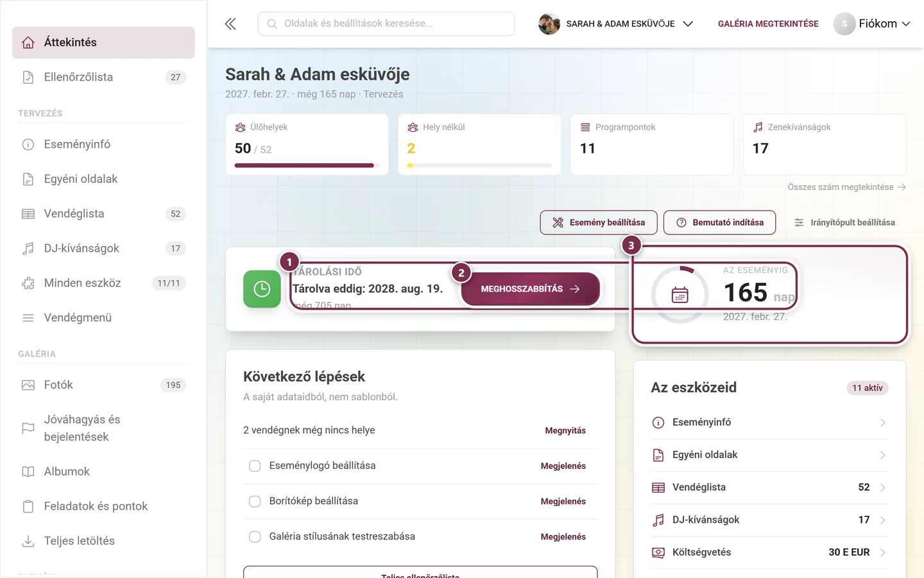The image size is (924, 578).
Task: Click the calendar countdown icon
Action: (x=680, y=295)
